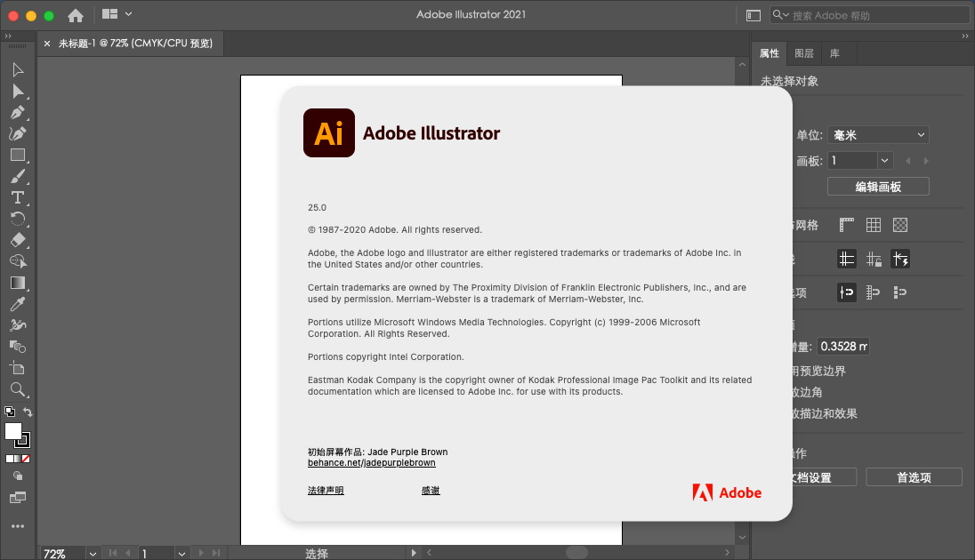Viewport: 975px width, 560px height.
Task: Go to the Home screen
Action: pyautogui.click(x=76, y=15)
